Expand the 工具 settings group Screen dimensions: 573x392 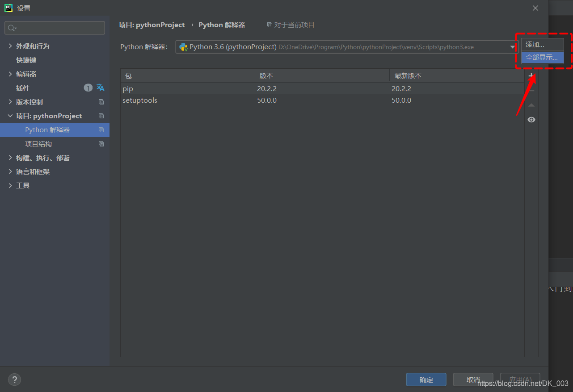(x=10, y=185)
